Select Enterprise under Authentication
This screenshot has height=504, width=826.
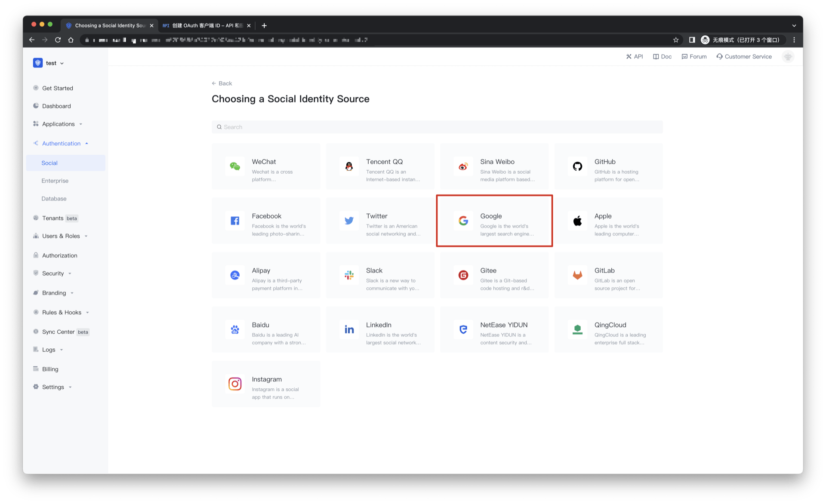55,181
